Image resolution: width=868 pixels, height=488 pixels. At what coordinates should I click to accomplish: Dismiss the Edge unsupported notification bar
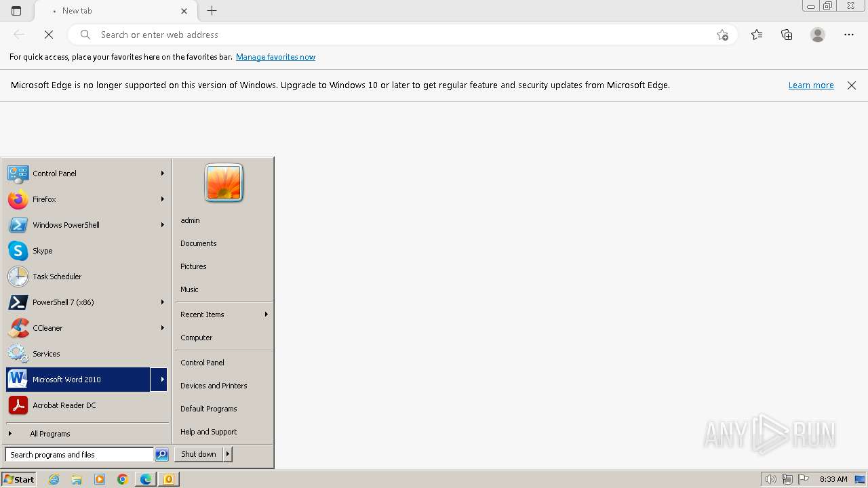[x=852, y=85]
